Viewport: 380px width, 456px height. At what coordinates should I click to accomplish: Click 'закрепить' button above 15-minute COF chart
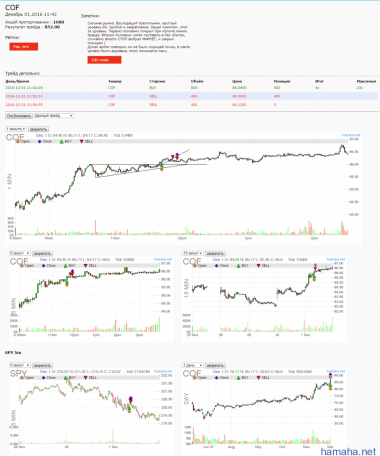(215, 253)
